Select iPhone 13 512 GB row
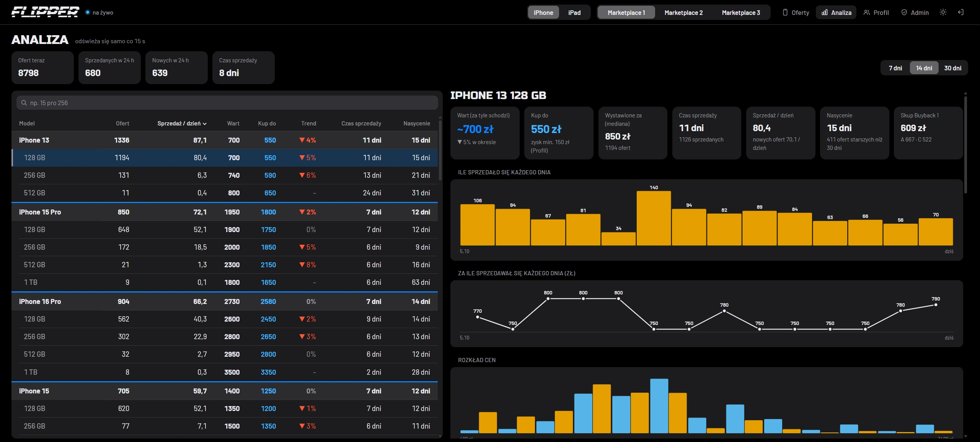This screenshot has width=980, height=442. click(225, 193)
